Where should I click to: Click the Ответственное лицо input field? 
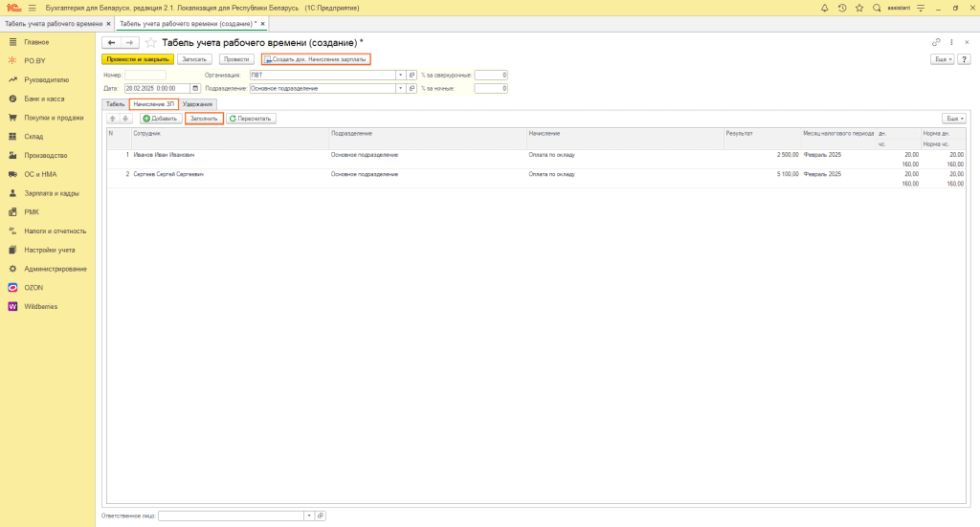[232, 516]
